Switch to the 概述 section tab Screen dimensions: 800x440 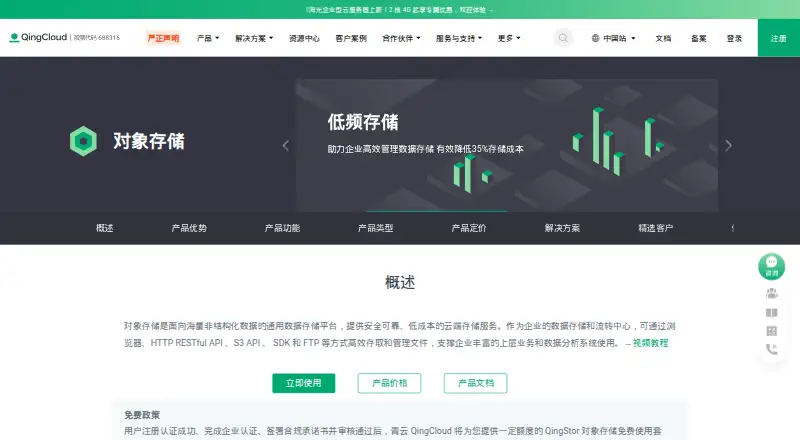tap(105, 228)
